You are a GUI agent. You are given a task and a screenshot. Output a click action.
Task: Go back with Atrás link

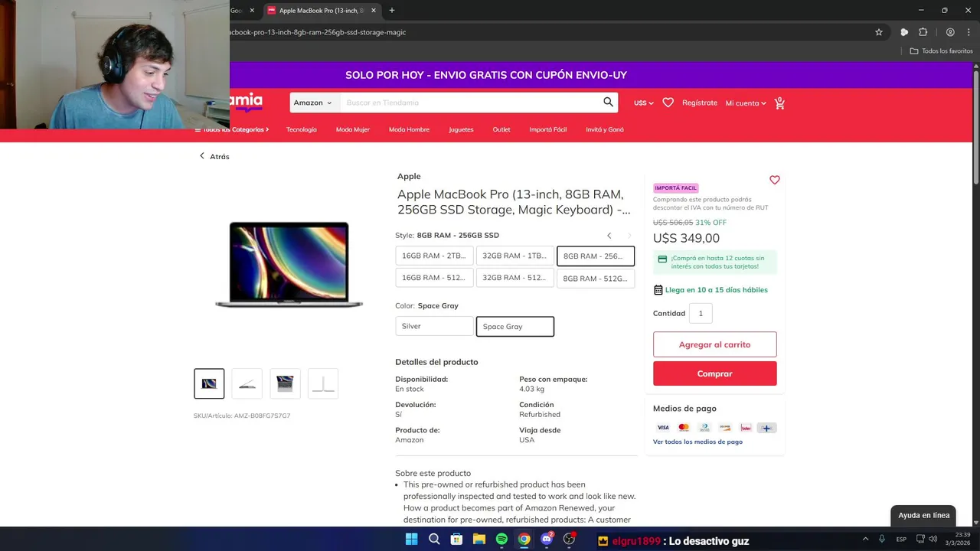pyautogui.click(x=214, y=156)
